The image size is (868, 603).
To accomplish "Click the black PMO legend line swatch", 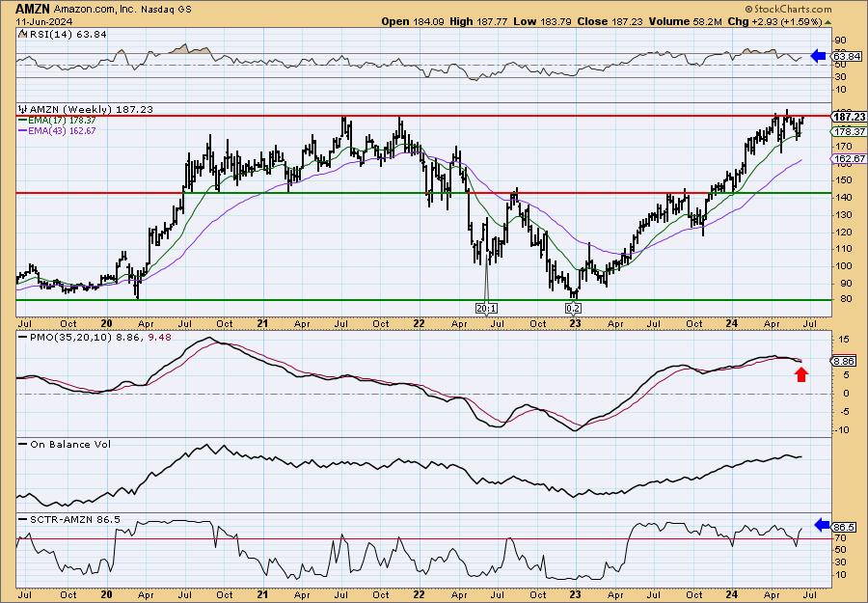I will point(23,336).
